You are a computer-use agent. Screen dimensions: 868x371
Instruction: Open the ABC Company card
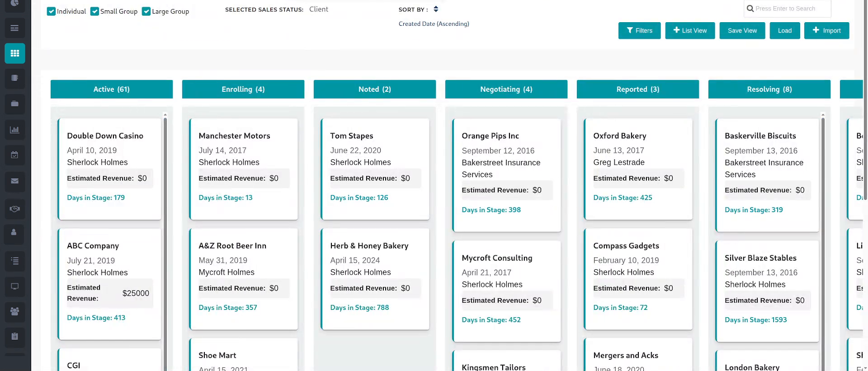pos(109,284)
